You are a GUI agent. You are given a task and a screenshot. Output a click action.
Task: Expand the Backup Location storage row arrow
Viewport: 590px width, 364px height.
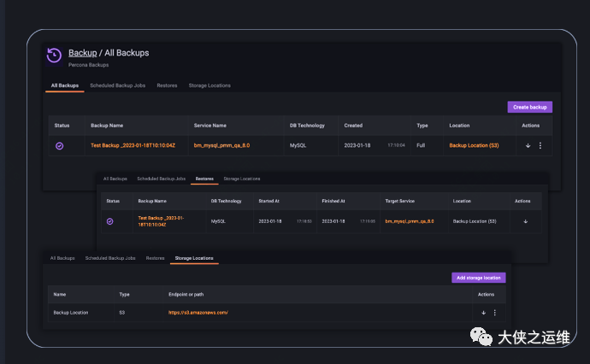482,313
